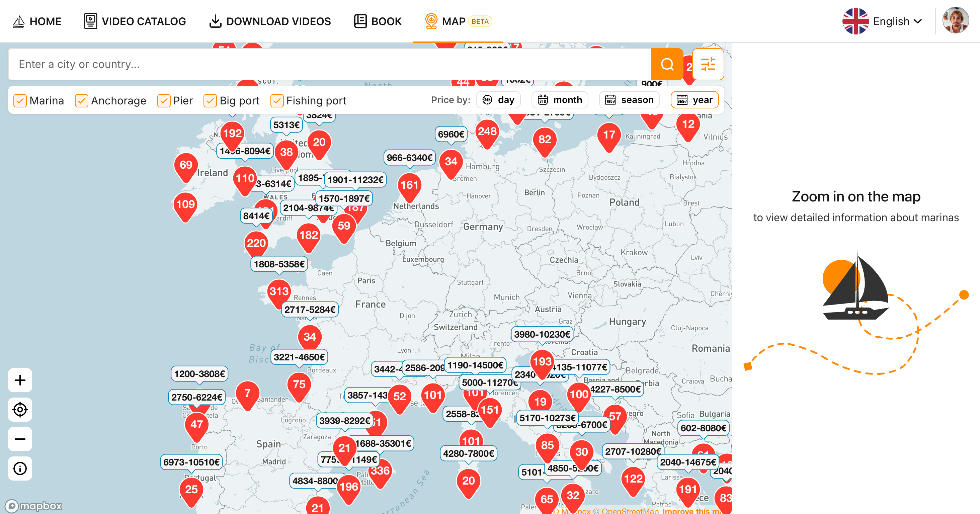Click the 122 cluster marker
980x514 pixels.
(x=633, y=481)
